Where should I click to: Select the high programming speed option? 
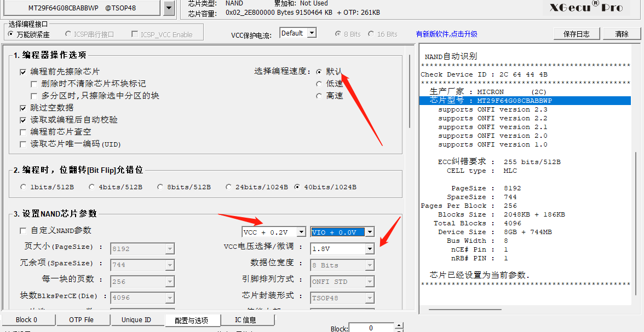pyautogui.click(x=319, y=96)
